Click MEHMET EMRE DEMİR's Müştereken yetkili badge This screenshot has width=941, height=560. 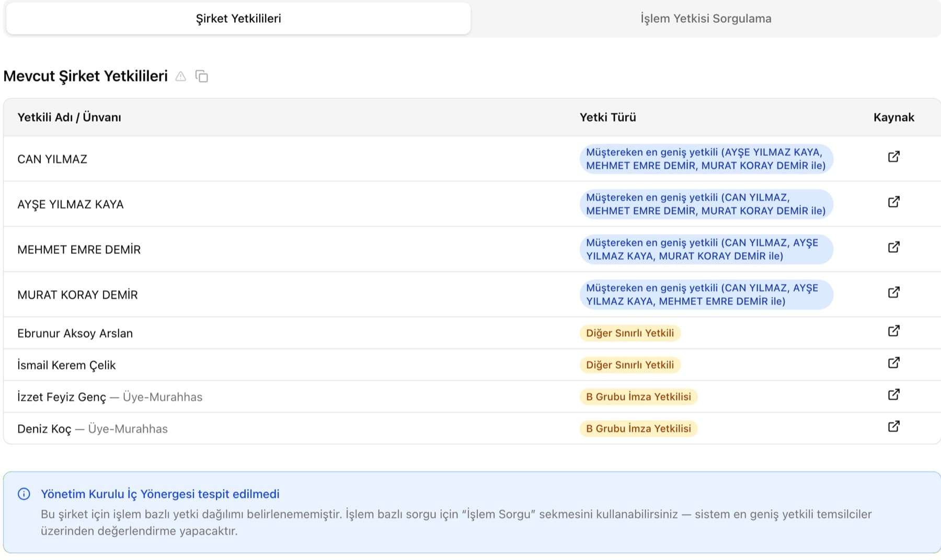coord(706,249)
